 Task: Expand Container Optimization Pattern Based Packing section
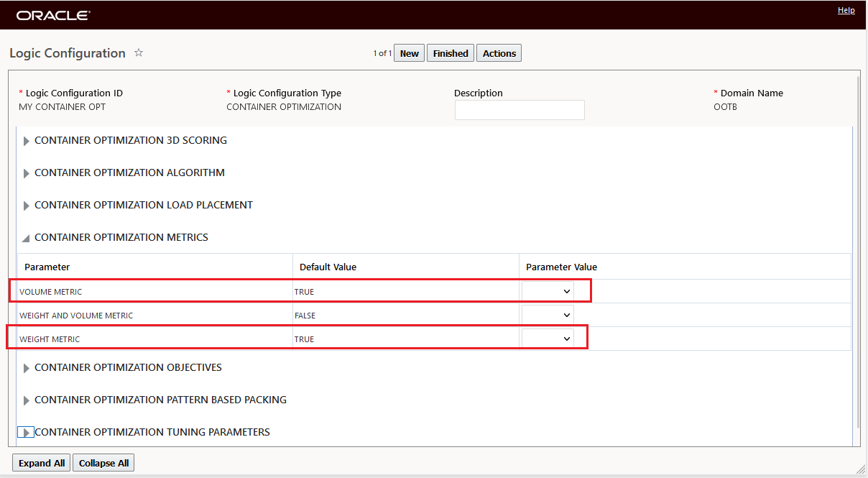(27, 400)
